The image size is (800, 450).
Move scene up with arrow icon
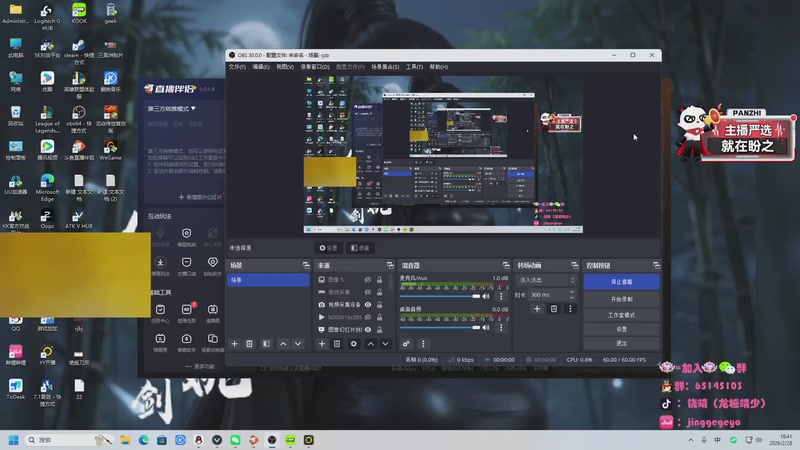point(283,344)
